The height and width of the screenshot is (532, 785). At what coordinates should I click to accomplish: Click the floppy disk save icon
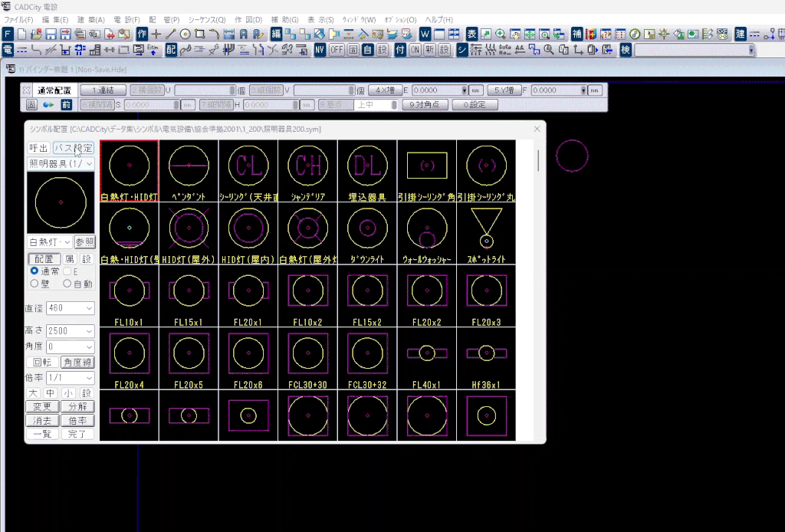(x=51, y=34)
